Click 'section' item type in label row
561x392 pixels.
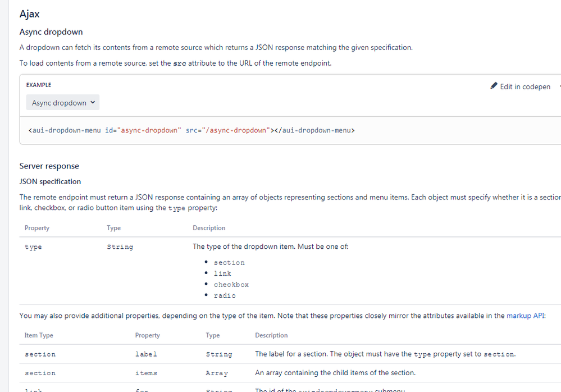(x=40, y=354)
